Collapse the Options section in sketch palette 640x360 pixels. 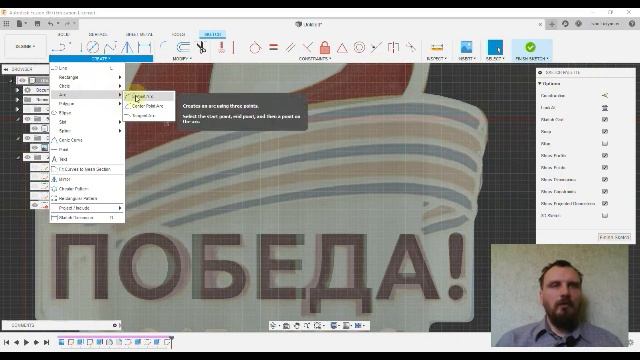point(540,84)
